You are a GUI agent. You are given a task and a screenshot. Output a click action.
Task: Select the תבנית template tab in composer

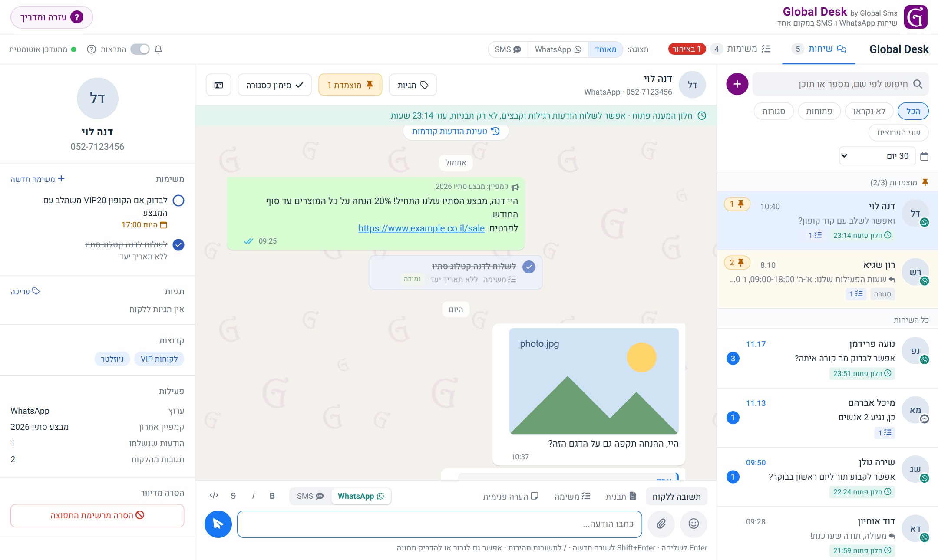621,496
